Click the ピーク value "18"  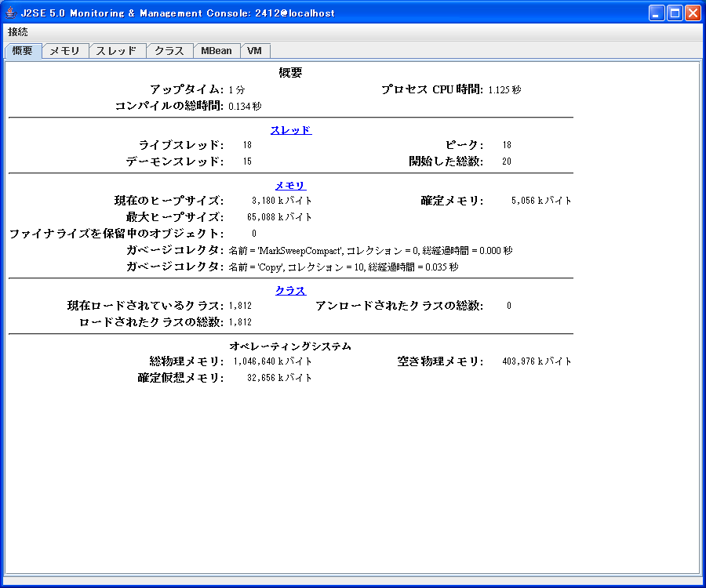(507, 145)
